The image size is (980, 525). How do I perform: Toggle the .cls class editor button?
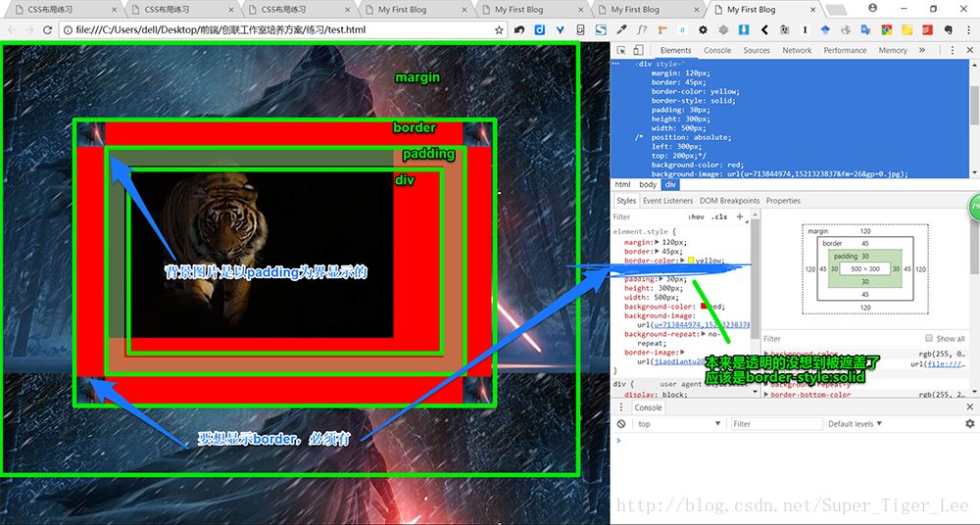tap(719, 216)
